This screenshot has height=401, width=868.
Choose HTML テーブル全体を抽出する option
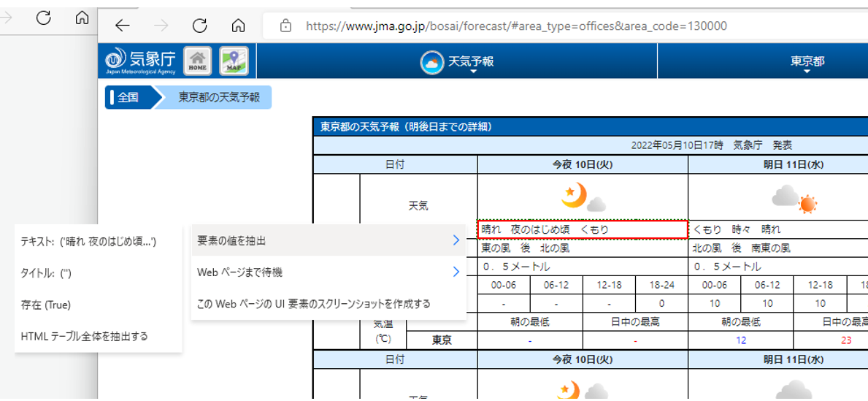pyautogui.click(x=99, y=336)
